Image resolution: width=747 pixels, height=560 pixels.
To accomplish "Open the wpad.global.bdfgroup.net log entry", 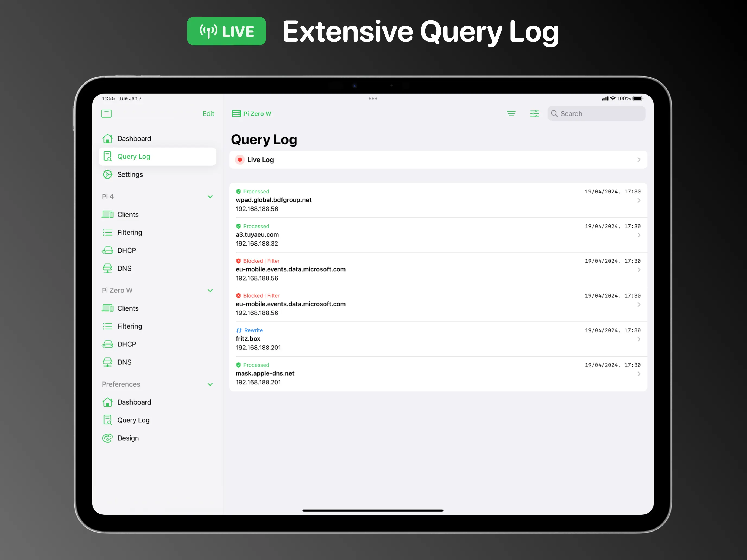I will [438, 200].
